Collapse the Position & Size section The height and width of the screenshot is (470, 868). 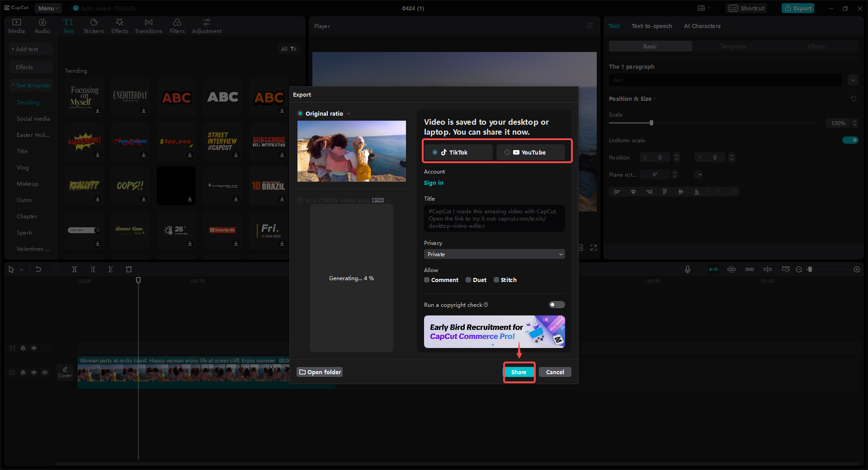655,99
